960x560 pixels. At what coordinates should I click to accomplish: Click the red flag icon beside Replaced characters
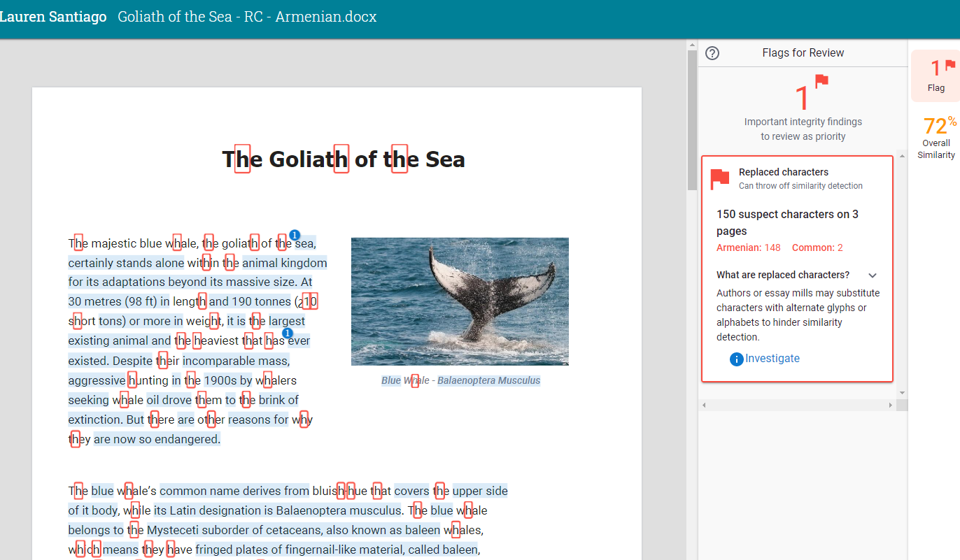point(720,179)
